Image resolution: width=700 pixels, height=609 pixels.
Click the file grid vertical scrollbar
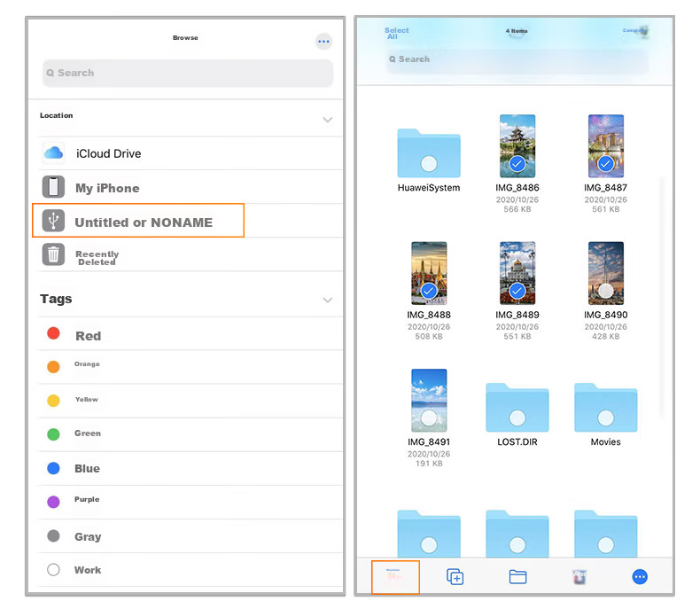[661, 298]
